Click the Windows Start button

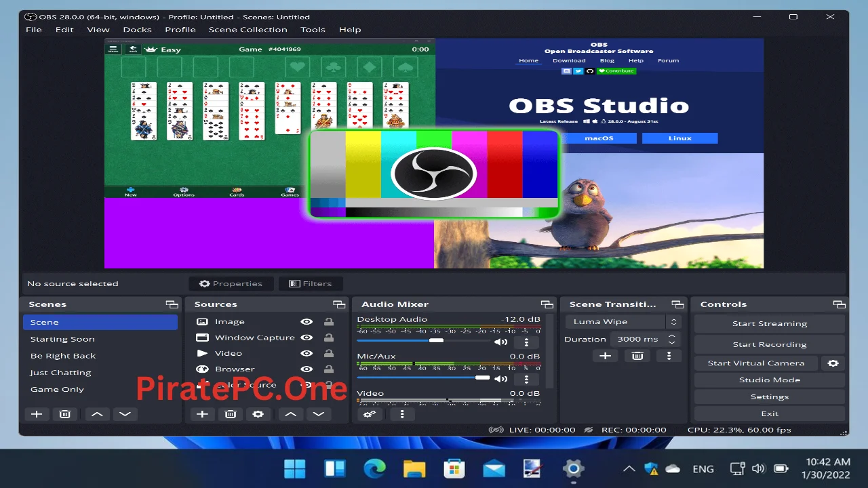click(295, 468)
